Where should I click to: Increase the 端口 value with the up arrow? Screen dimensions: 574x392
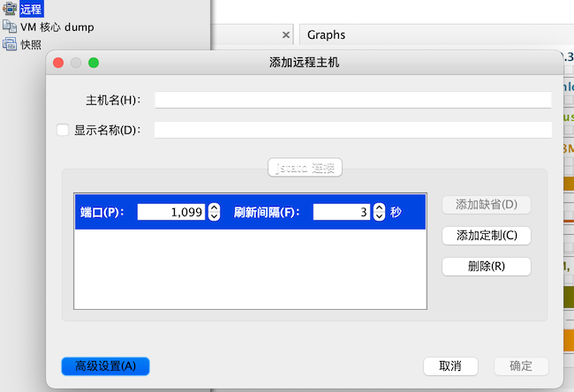click(x=214, y=207)
